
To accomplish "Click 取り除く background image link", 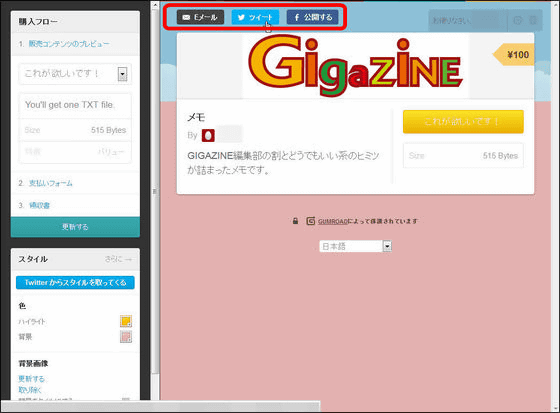I will (30, 390).
